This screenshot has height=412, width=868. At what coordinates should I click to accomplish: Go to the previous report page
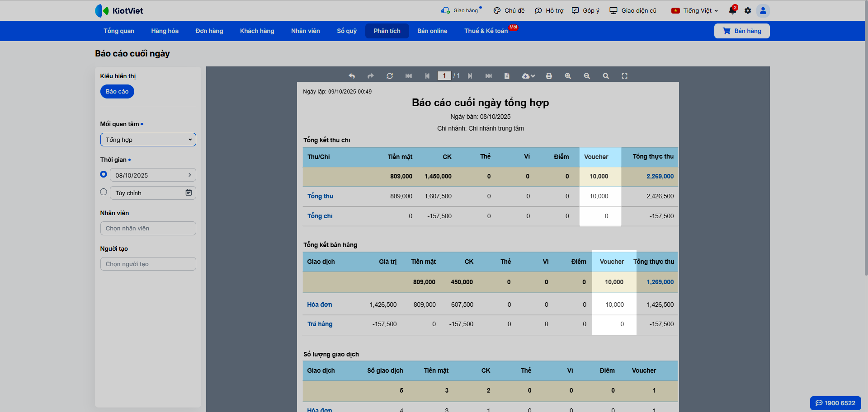point(427,76)
